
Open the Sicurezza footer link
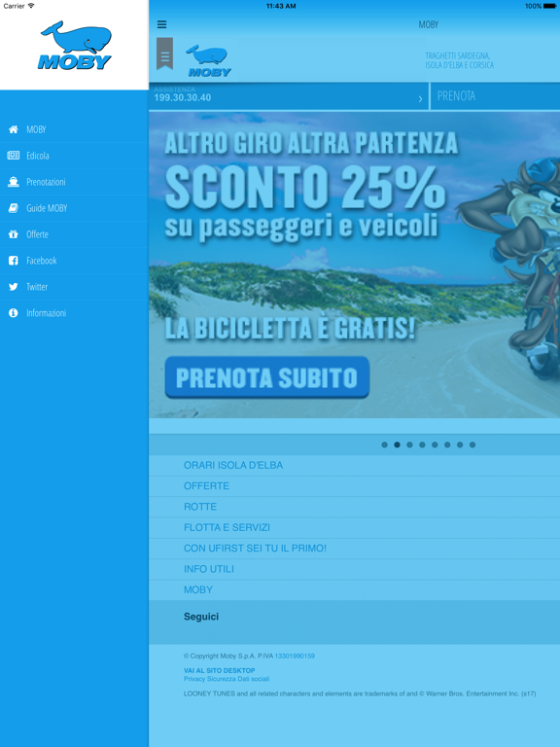[222, 679]
